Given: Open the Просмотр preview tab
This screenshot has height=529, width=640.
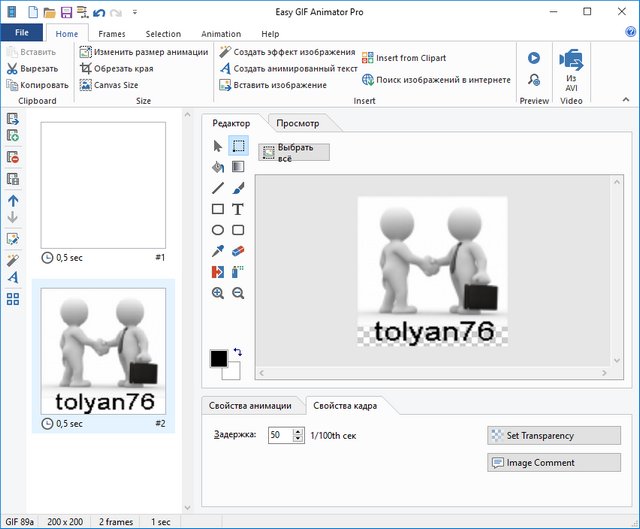Looking at the screenshot, I should [x=298, y=123].
